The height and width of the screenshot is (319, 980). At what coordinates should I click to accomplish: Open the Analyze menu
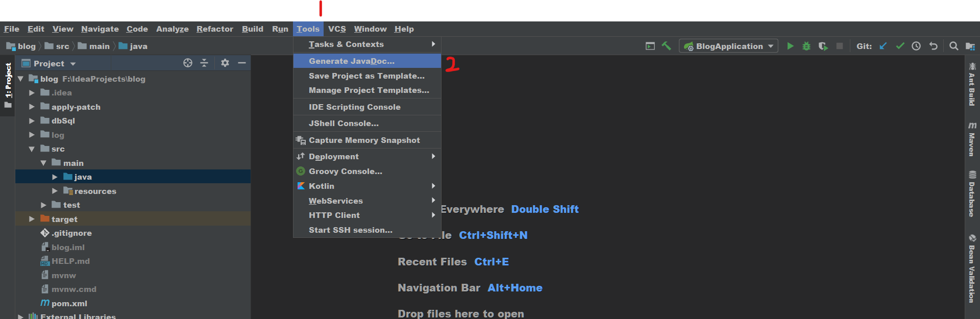pyautogui.click(x=172, y=29)
